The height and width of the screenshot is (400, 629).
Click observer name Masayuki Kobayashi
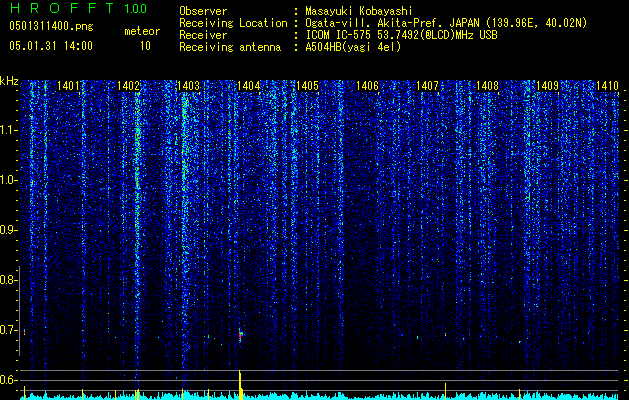tap(359, 11)
